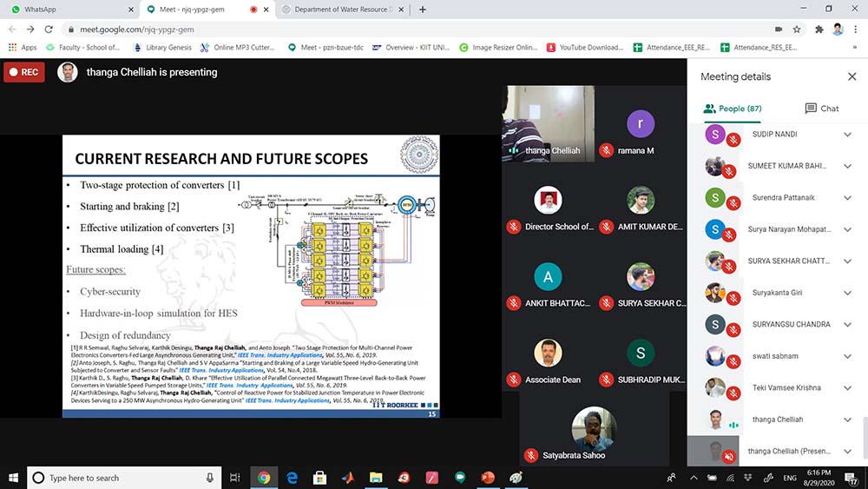Viewport: 868px width, 489px height.
Task: Click ramana M's muted microphone icon
Action: (x=606, y=151)
